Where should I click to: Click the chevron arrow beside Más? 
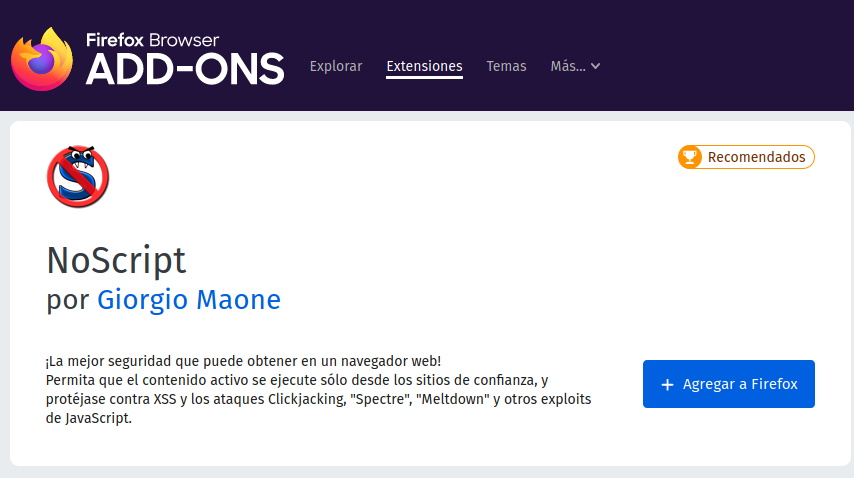coord(595,66)
